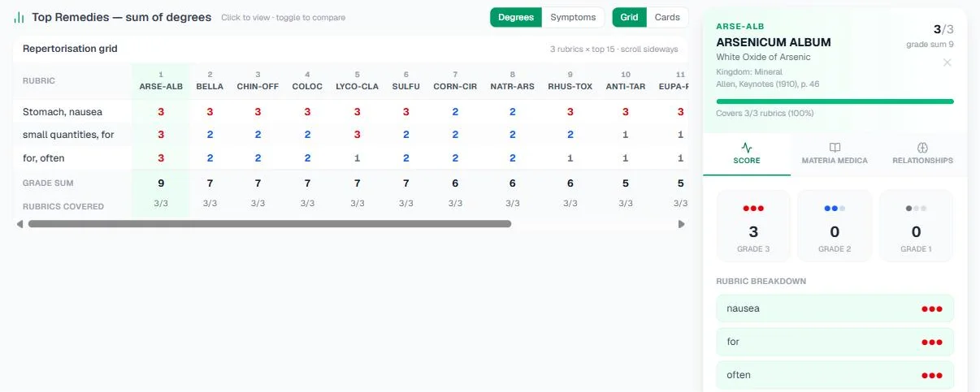Screen dimensions: 980x392
Task: Click the Materia Medica book icon
Action: [x=835, y=148]
